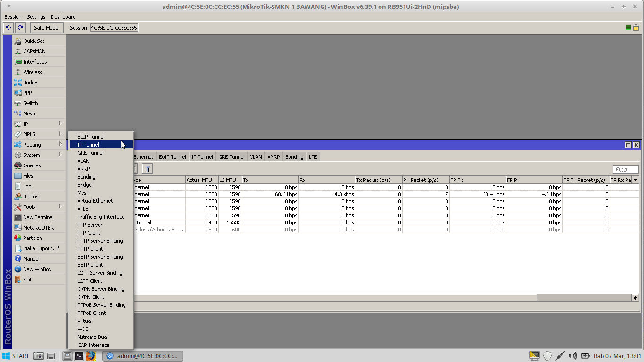Open Queues from the sidebar
644x362 pixels.
(x=40, y=165)
